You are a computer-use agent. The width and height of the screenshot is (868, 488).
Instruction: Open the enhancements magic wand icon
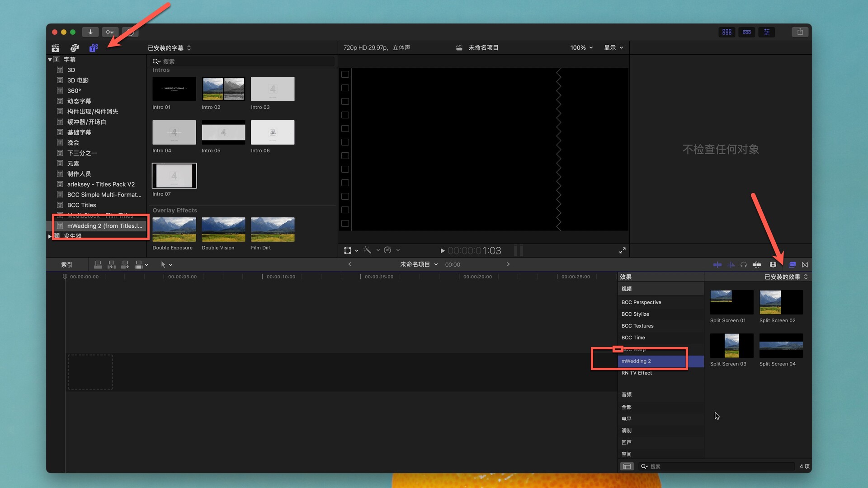pyautogui.click(x=367, y=250)
